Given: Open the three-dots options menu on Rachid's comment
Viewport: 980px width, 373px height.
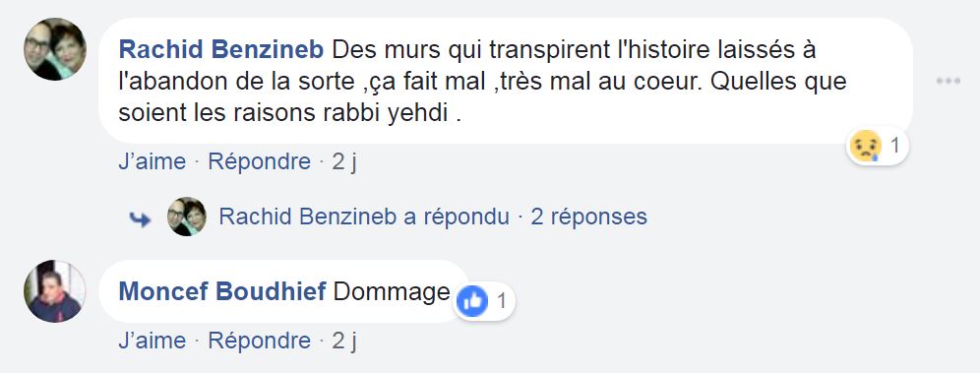Looking at the screenshot, I should [948, 82].
